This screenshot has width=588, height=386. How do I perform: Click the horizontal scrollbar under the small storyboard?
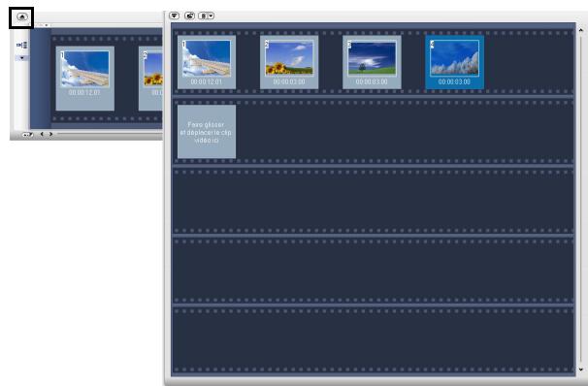[x=110, y=134]
